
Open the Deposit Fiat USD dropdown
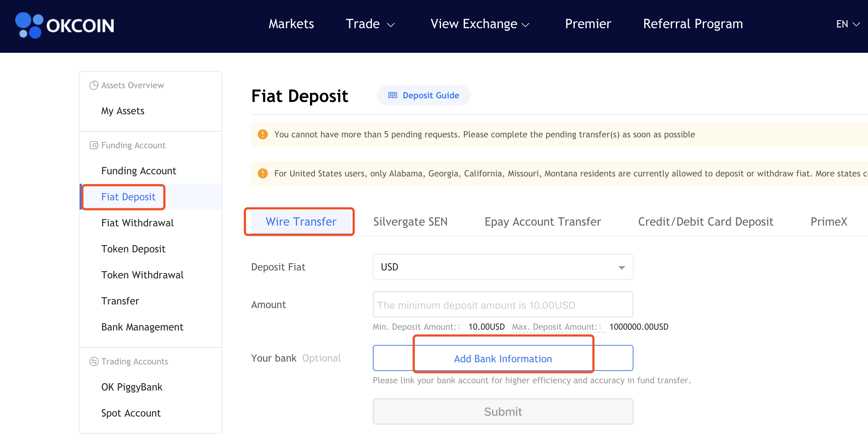pos(503,267)
